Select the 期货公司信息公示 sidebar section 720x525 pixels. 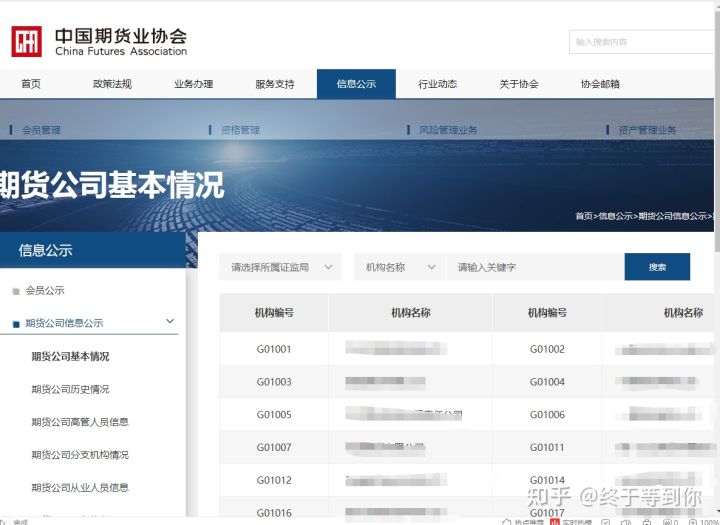64,323
